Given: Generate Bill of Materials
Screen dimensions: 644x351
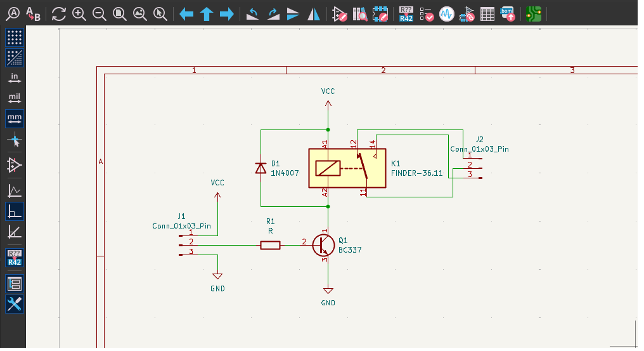Looking at the screenshot, I should click(508, 13).
